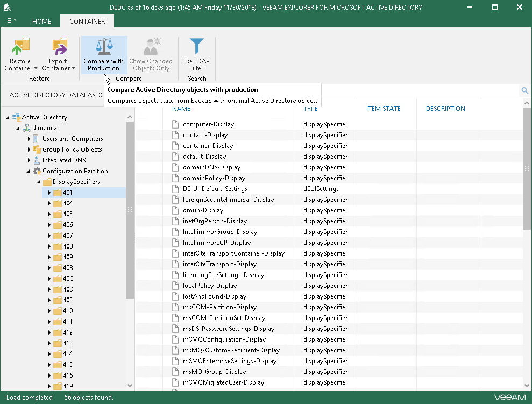
Task: Select the 416 folder in tree
Action: coord(68,375)
